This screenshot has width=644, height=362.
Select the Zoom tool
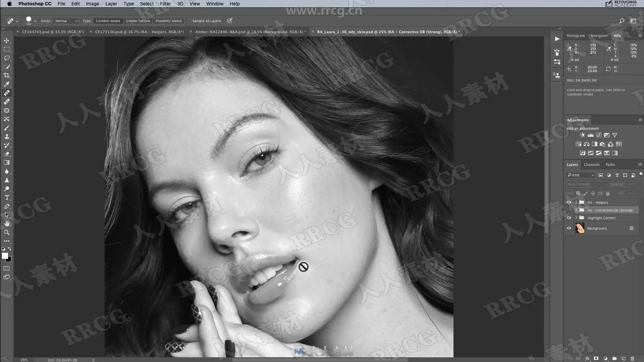point(7,232)
